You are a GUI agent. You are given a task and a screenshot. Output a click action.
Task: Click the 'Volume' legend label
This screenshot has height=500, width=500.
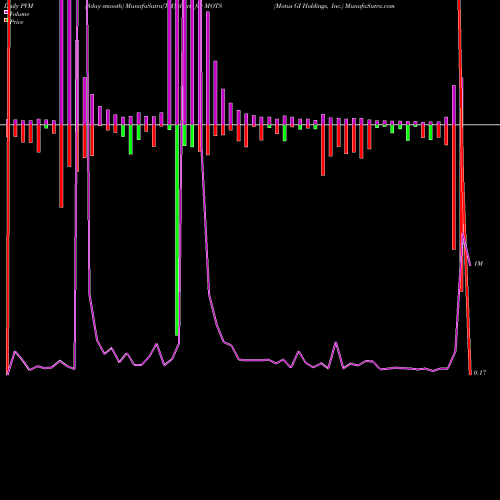[x=19, y=14]
